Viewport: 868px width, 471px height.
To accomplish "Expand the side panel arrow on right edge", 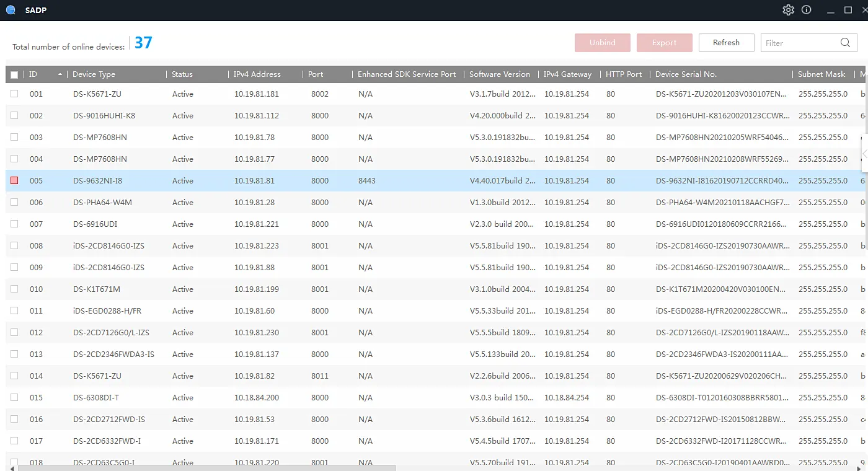I will click(x=865, y=154).
